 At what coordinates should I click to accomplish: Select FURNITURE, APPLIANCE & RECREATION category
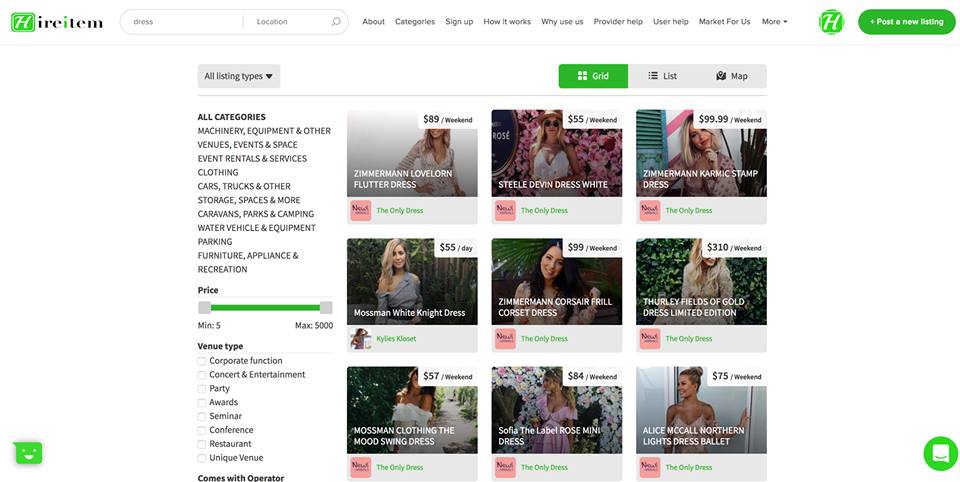(x=248, y=262)
